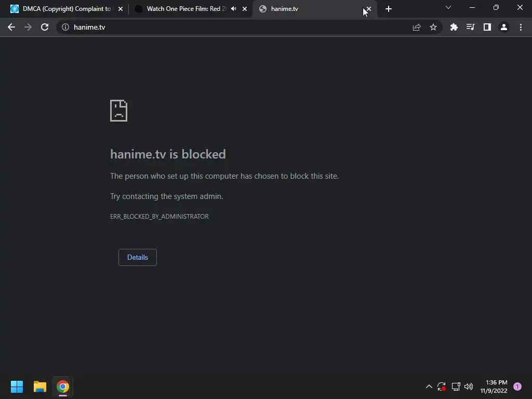
Task: Open the volume speaker tray icon
Action: pyautogui.click(x=469, y=387)
